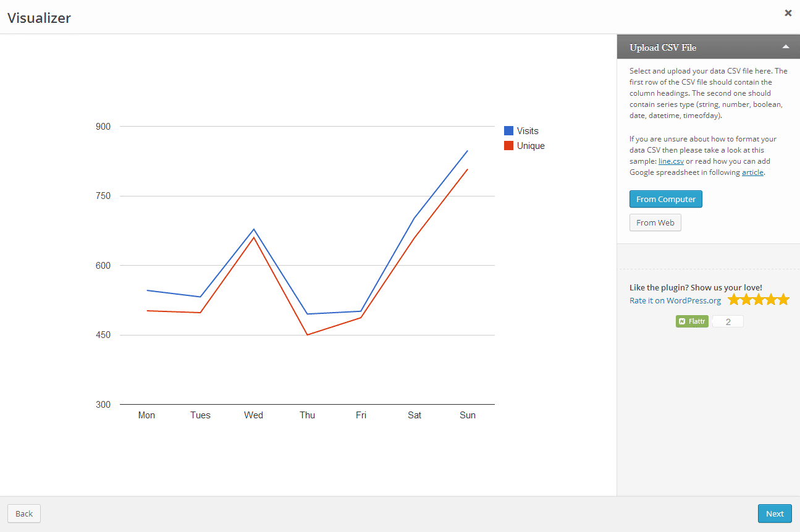Proceed with the Next button
Viewport: 800px width, 532px height.
coord(774,513)
